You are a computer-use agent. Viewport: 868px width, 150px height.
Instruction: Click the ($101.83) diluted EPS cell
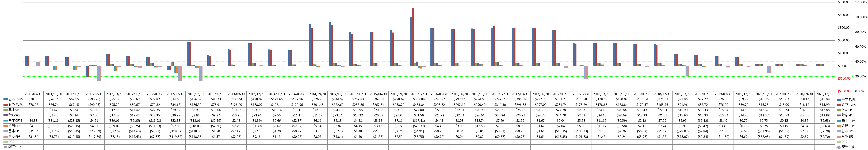click(581, 137)
